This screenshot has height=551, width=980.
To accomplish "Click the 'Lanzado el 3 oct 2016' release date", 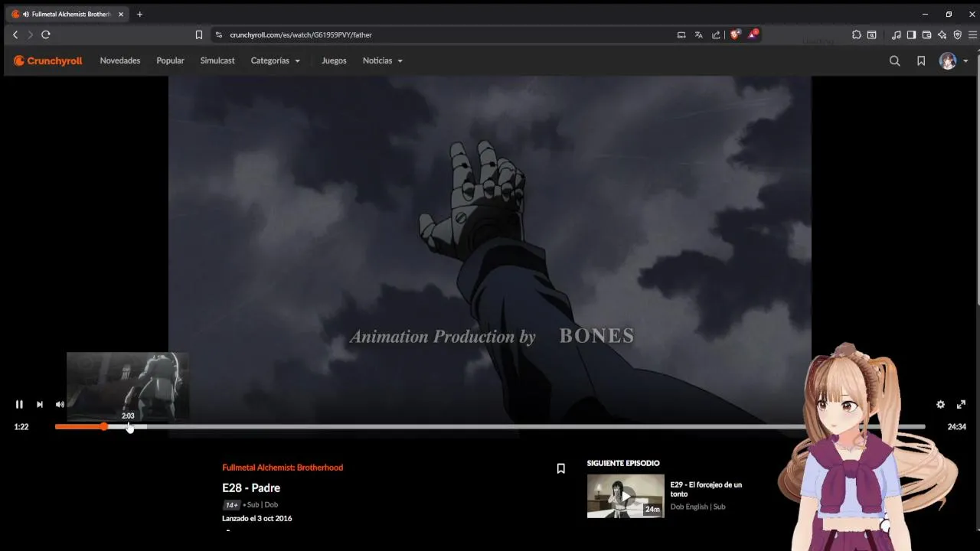I will click(x=256, y=518).
